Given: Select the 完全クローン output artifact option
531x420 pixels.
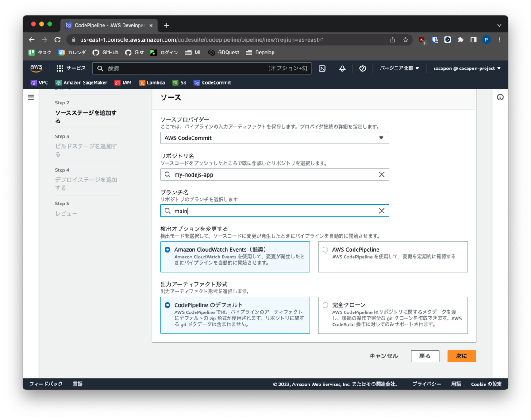Looking at the screenshot, I should tap(325, 304).
